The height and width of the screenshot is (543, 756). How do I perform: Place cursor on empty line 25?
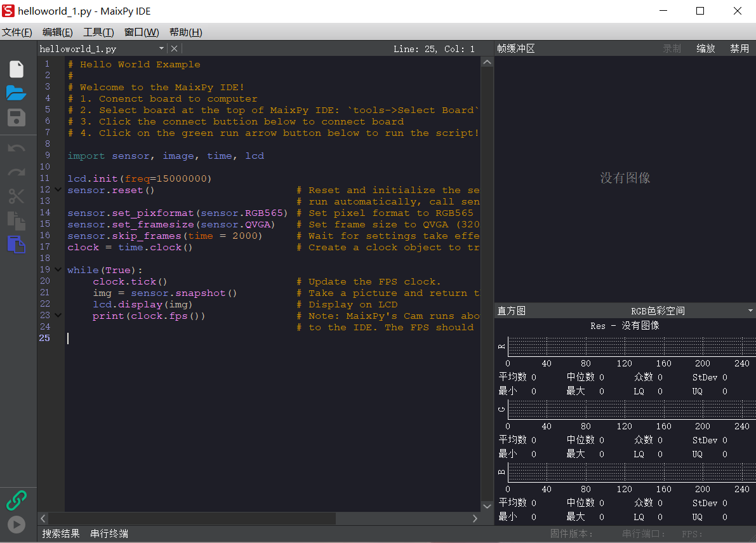coord(273,339)
